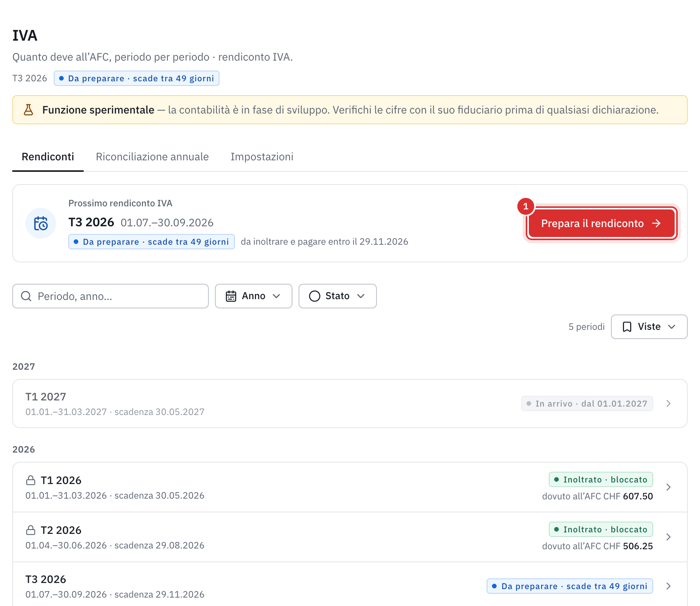The width and height of the screenshot is (700, 606).
Task: Click the Inoltrato · bloccato badge on T1 2026
Action: [x=601, y=479]
